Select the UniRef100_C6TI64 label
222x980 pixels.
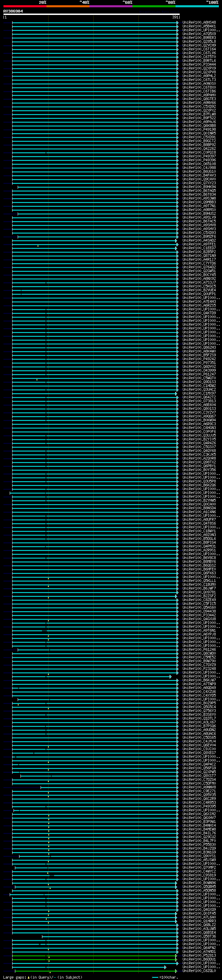(199, 49)
